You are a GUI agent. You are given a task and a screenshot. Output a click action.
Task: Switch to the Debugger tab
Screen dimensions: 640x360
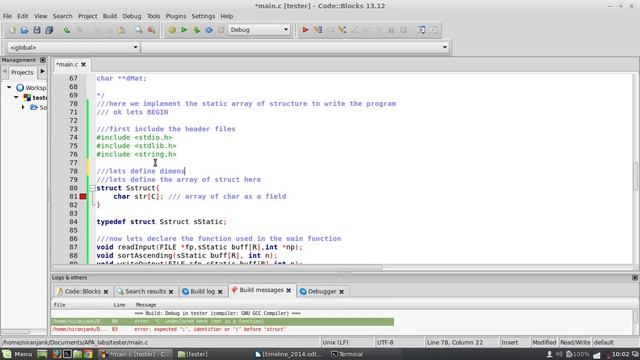[322, 291]
